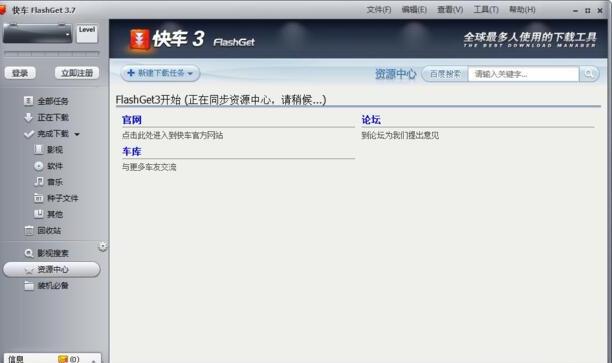Viewport: 612px width, 363px height.
Task: Open the 论坛 forum link
Action: click(371, 120)
